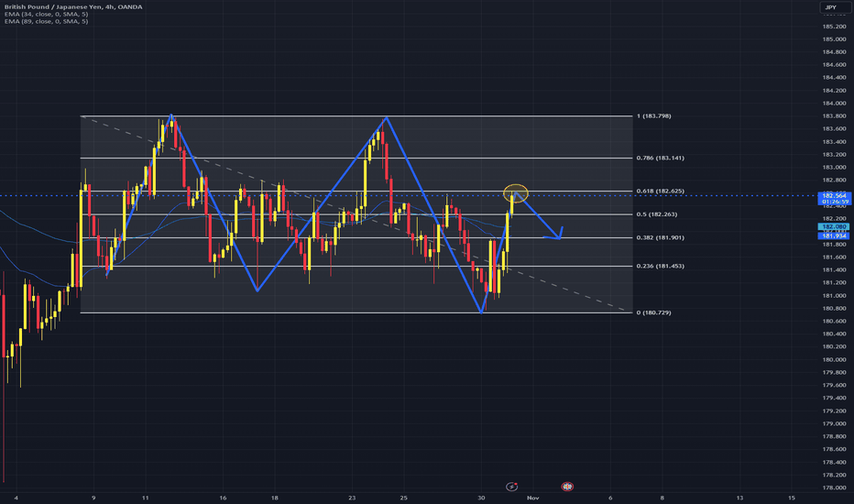This screenshot has width=854, height=504.
Task: Click the 23 date label on the time axis
Action: [353, 498]
